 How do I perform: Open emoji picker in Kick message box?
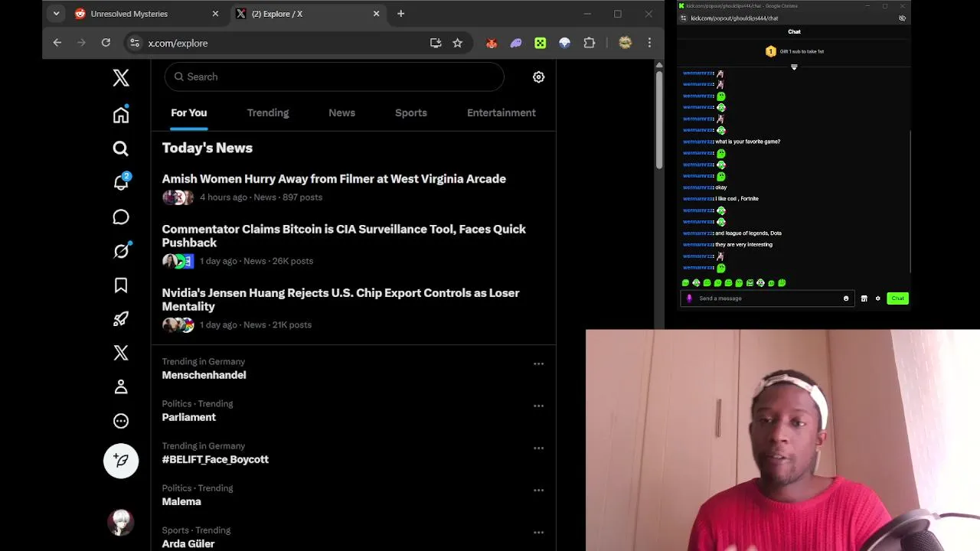pyautogui.click(x=846, y=298)
